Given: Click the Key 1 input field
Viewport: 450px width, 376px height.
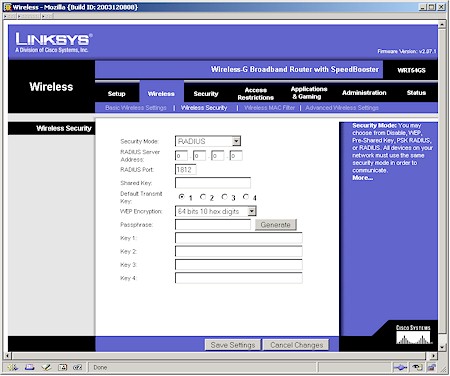Looking at the screenshot, I should [239, 238].
